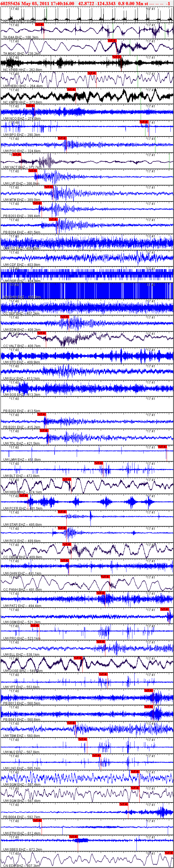
Task: Click the red pick flag on UW ETW EHZ
Action: 37,821
